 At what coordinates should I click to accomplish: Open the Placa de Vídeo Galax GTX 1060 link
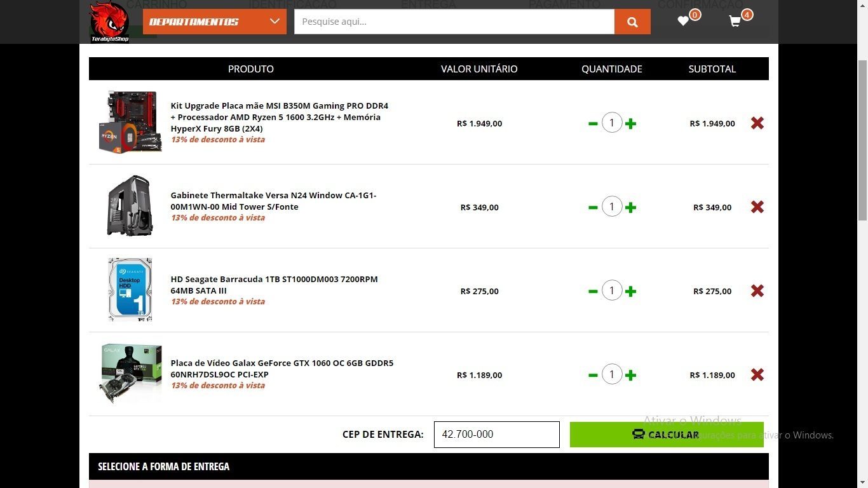(x=282, y=369)
